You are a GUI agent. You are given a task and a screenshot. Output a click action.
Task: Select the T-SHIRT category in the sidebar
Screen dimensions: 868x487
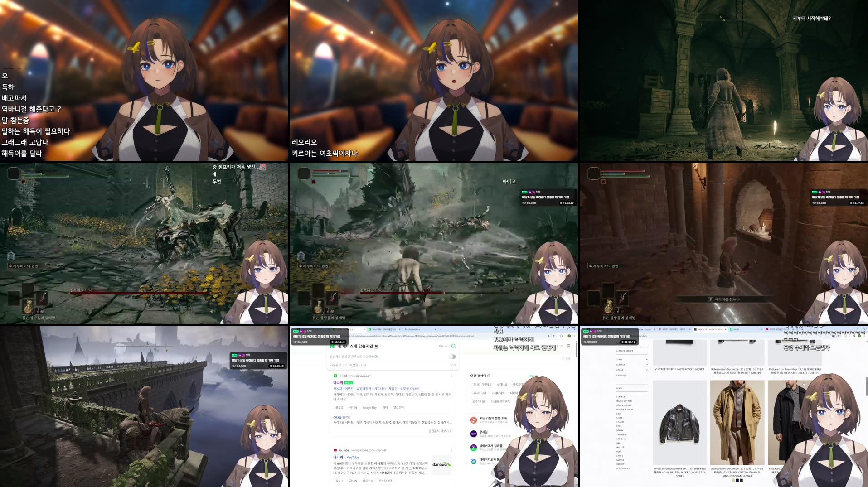click(x=620, y=422)
